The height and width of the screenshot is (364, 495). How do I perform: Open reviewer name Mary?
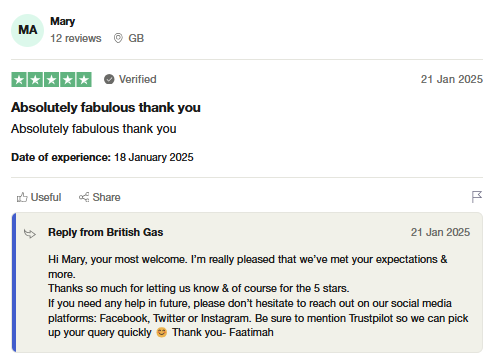point(63,21)
